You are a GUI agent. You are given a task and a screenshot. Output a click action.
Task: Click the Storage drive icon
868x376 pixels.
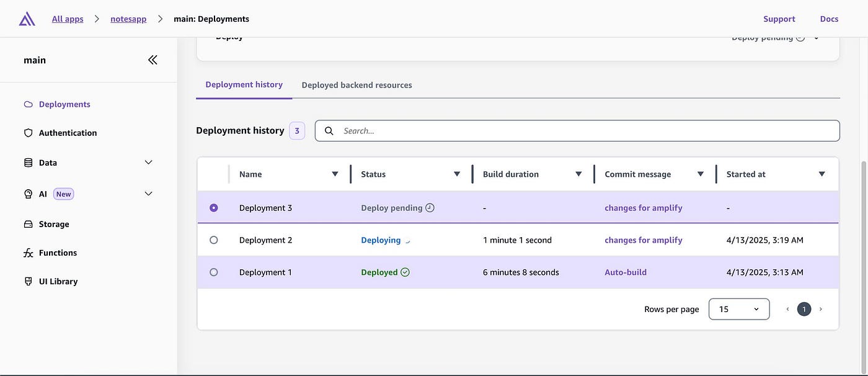point(28,224)
